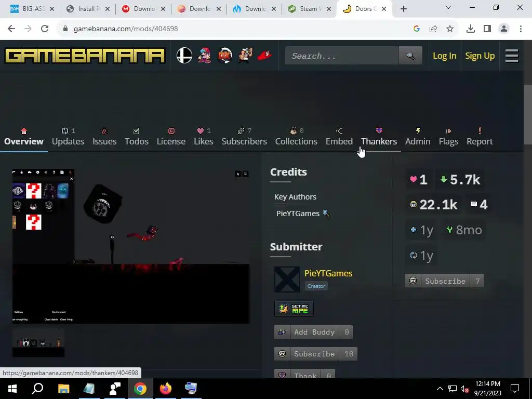Click the 5.7k downloads stat
Image resolution: width=532 pixels, height=399 pixels.
(460, 179)
